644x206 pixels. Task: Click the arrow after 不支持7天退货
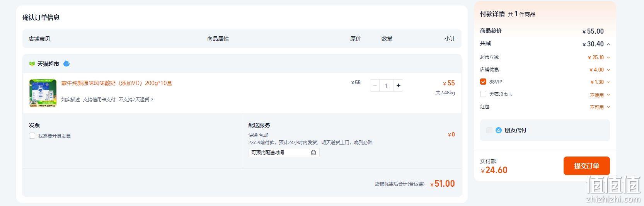[x=152, y=99]
